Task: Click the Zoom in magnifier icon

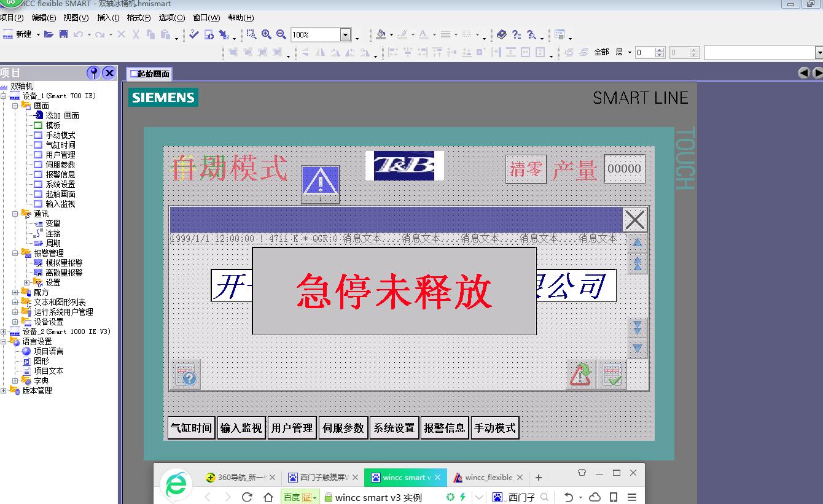Action: pyautogui.click(x=266, y=34)
